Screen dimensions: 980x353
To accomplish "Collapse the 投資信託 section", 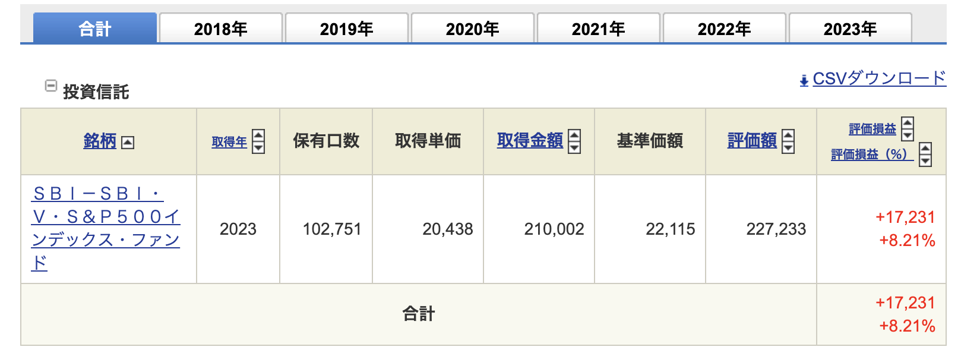I will 51,86.
